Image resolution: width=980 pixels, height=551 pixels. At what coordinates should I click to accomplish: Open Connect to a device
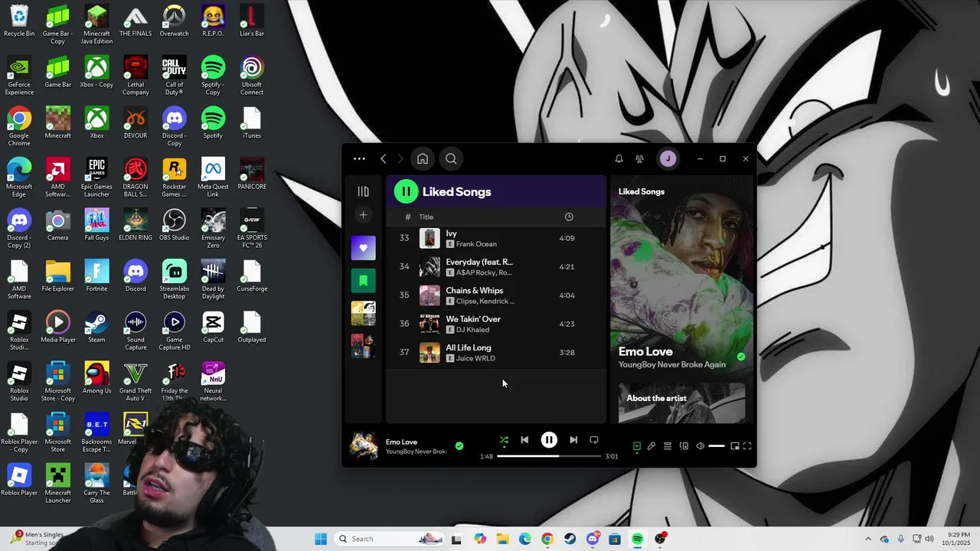coord(684,446)
